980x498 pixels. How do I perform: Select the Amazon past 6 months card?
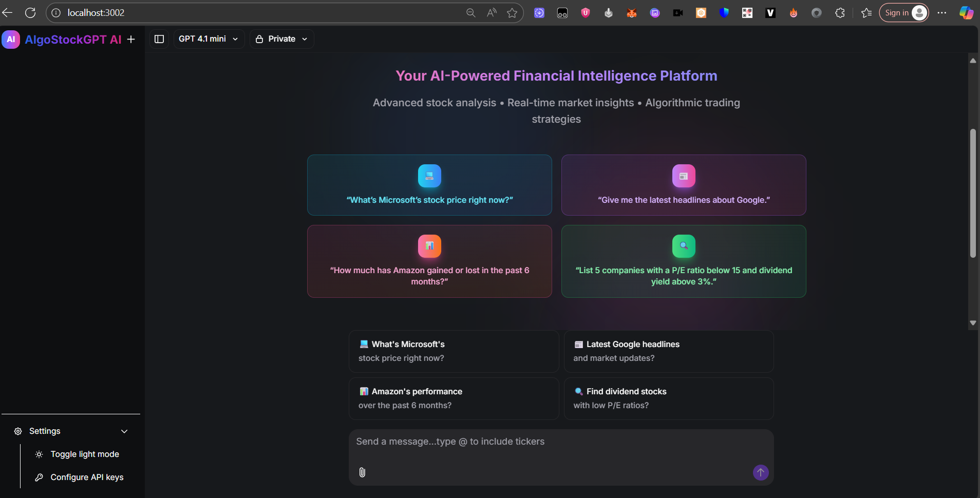click(429, 261)
